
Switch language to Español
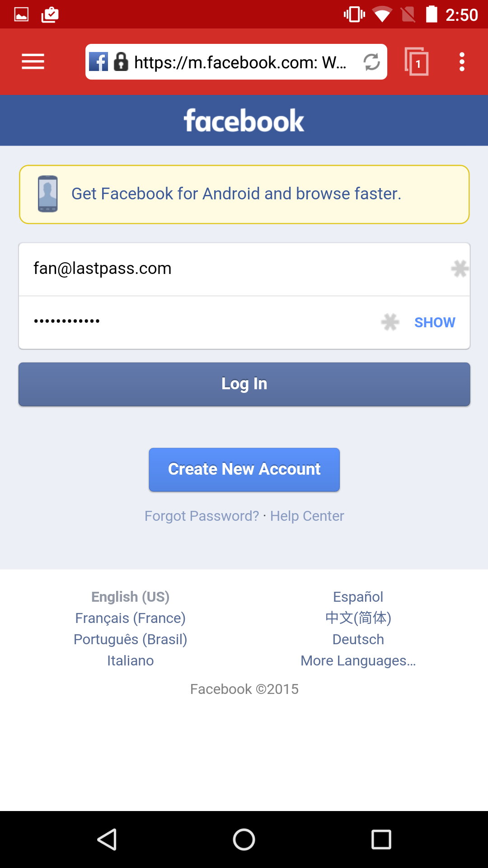coord(358,597)
